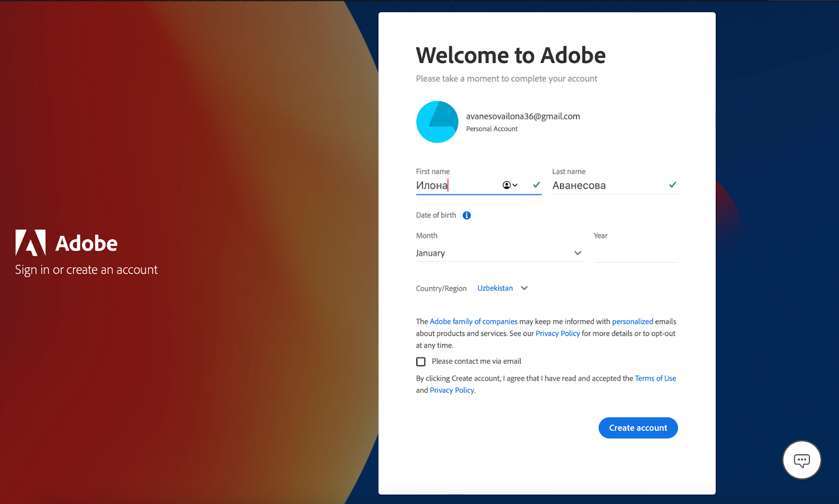The height and width of the screenshot is (504, 839).
Task: Click 'Please take a moment to complete your account'
Action: (x=507, y=79)
